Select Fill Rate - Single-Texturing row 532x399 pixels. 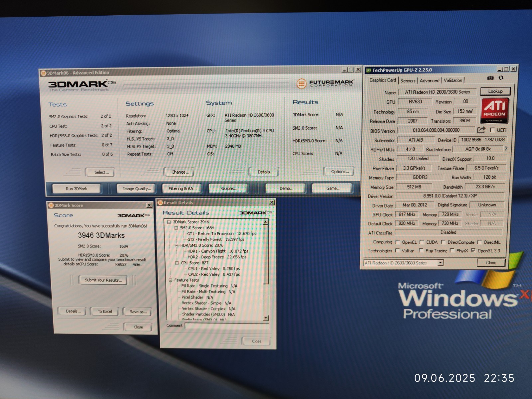[x=209, y=286]
